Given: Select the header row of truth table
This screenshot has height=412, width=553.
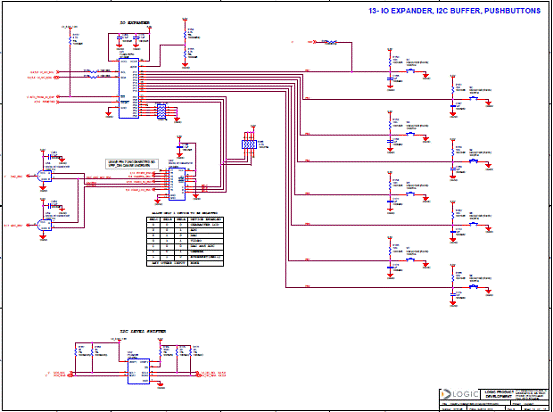Looking at the screenshot, I should [x=185, y=219].
